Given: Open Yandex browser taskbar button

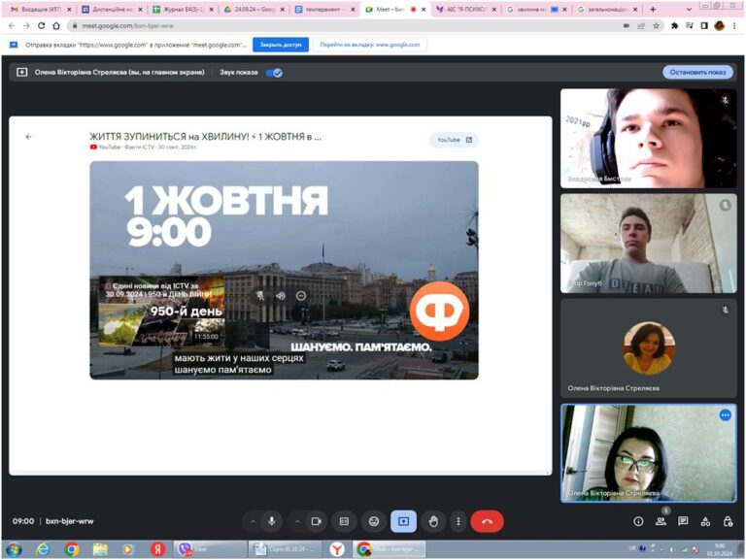Looking at the screenshot, I should coord(337,549).
